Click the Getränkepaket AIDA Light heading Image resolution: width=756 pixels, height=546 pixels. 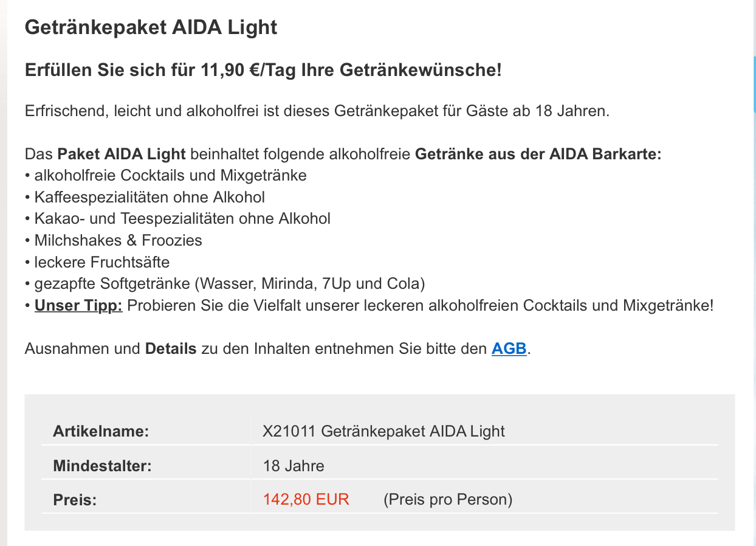pyautogui.click(x=151, y=27)
